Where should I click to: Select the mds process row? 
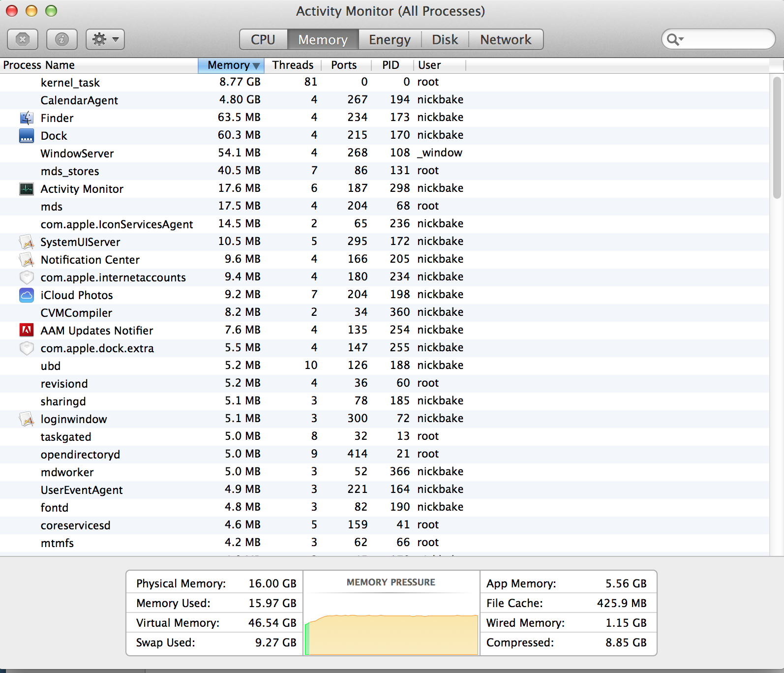click(x=385, y=207)
